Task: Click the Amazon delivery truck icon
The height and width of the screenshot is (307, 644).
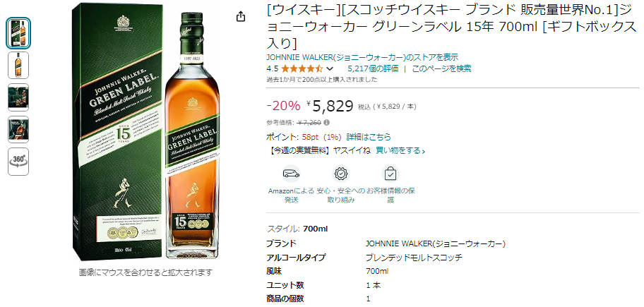Action: pyautogui.click(x=291, y=174)
